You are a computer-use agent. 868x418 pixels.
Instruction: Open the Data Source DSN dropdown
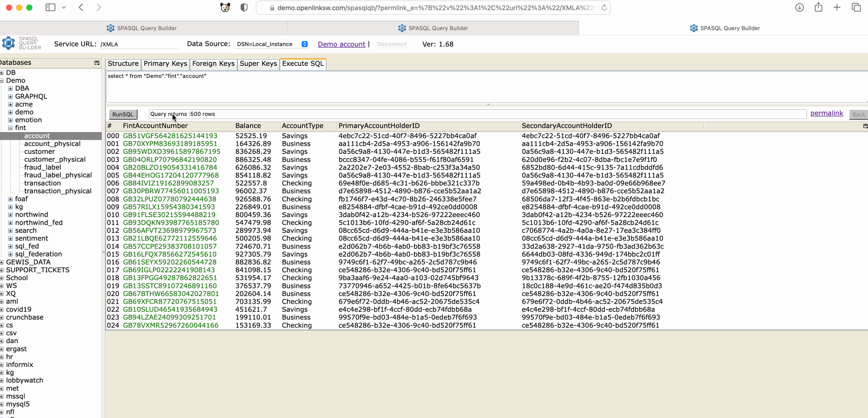pos(272,44)
